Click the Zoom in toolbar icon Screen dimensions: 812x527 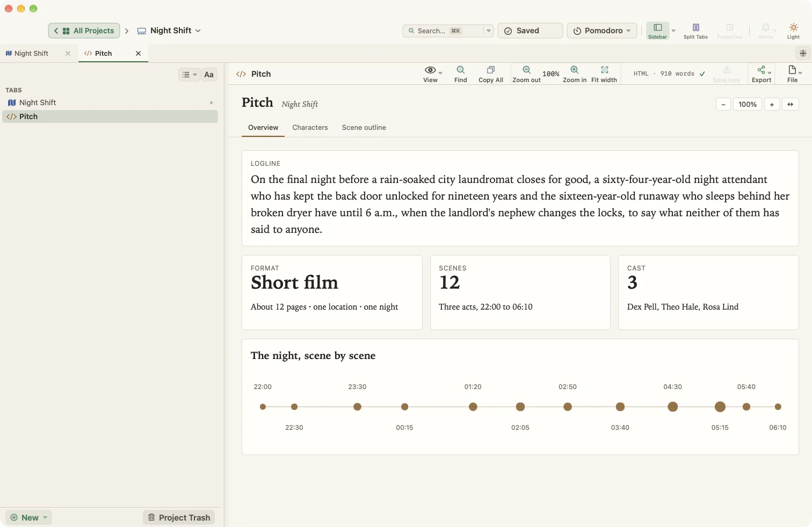[x=574, y=70]
